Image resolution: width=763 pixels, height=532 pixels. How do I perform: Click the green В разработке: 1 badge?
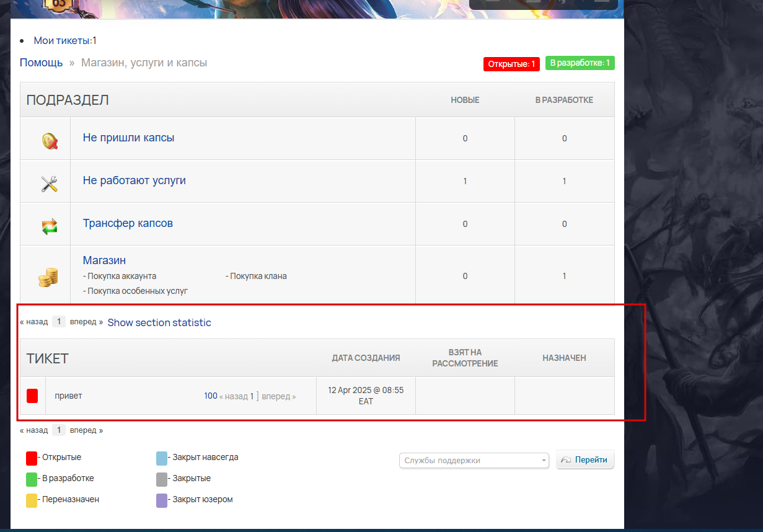580,63
